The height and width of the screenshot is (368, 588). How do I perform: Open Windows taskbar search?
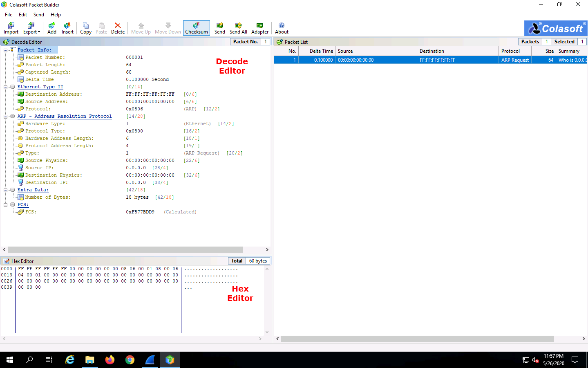click(x=29, y=360)
